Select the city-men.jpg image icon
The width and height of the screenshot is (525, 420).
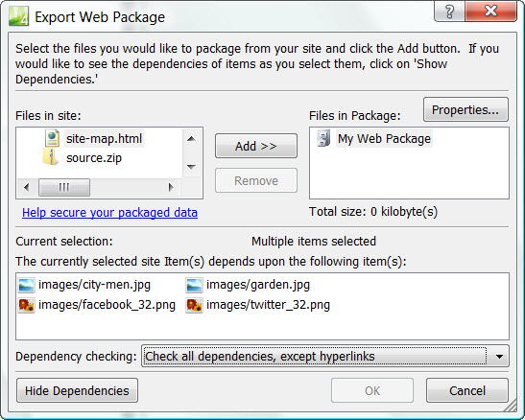(x=27, y=285)
